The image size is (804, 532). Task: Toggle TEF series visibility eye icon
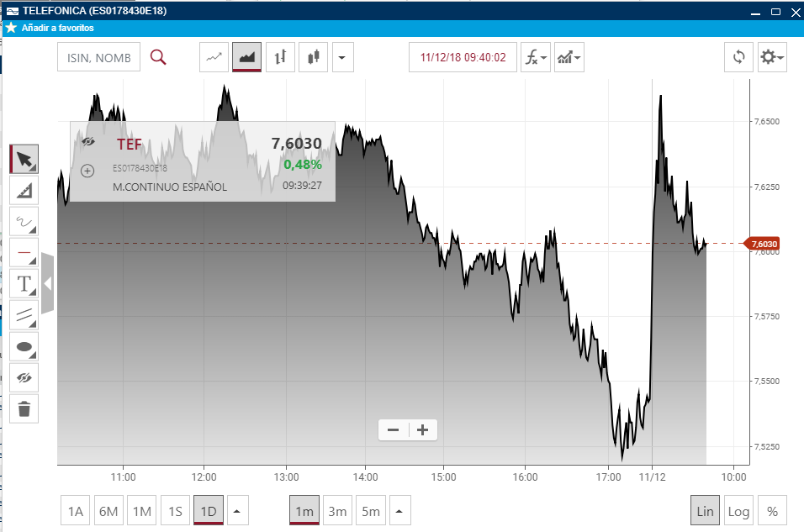tap(87, 141)
